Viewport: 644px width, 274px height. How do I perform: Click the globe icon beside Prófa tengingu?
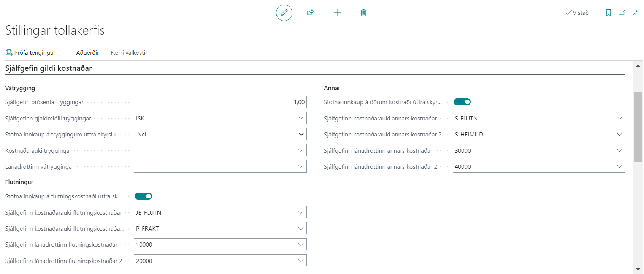pos(9,52)
